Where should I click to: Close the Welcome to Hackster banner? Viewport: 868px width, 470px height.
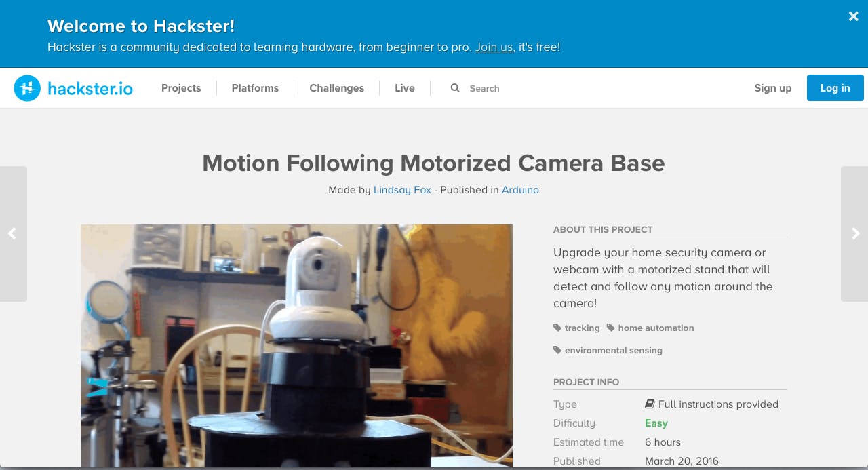point(853,16)
